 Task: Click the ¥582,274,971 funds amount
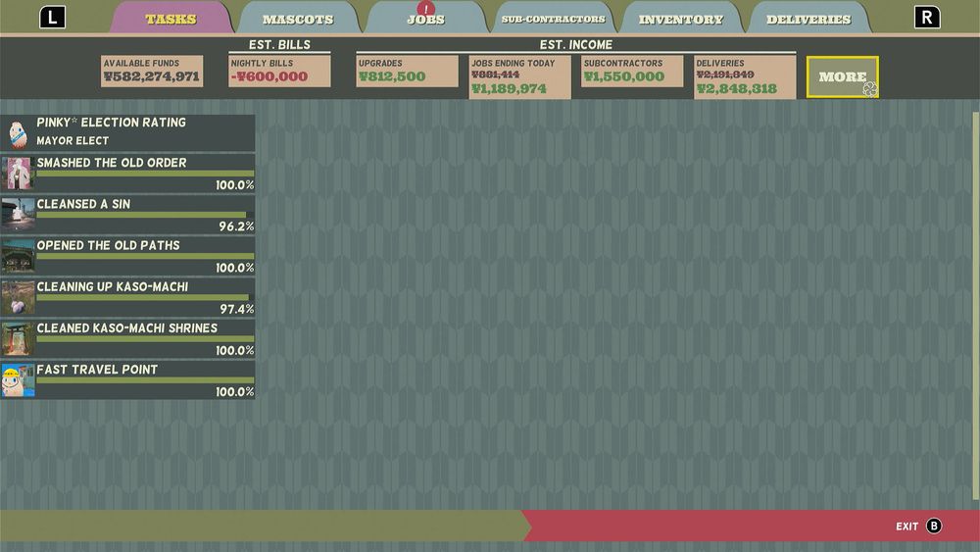click(x=152, y=76)
